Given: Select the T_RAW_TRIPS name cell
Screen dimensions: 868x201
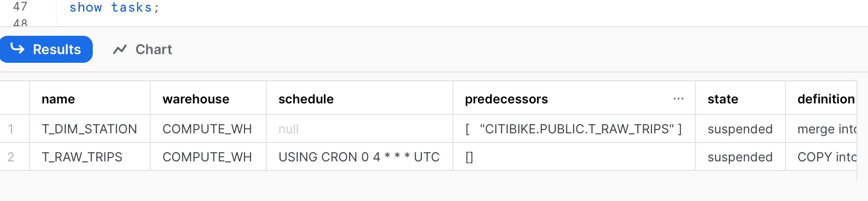Looking at the screenshot, I should click(90, 157).
